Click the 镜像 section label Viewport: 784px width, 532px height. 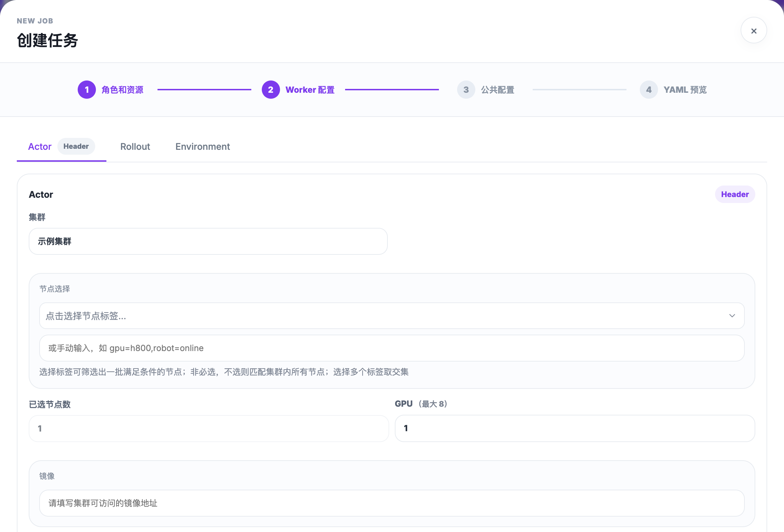click(47, 476)
